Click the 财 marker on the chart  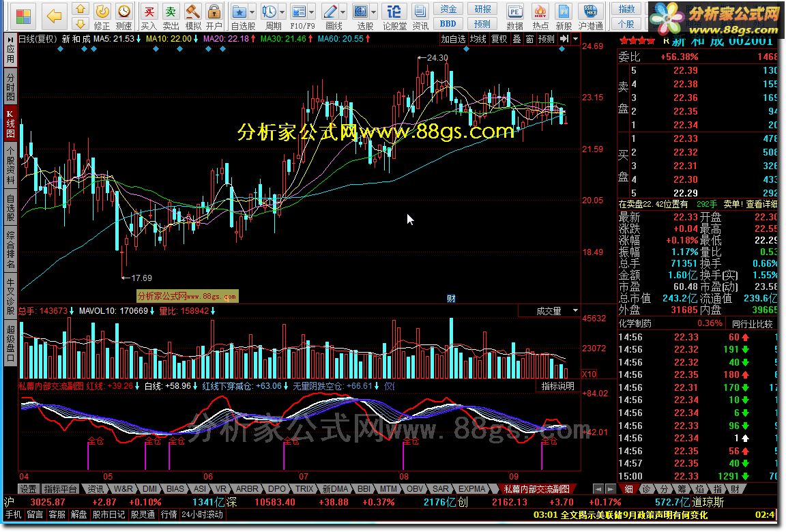tap(451, 299)
